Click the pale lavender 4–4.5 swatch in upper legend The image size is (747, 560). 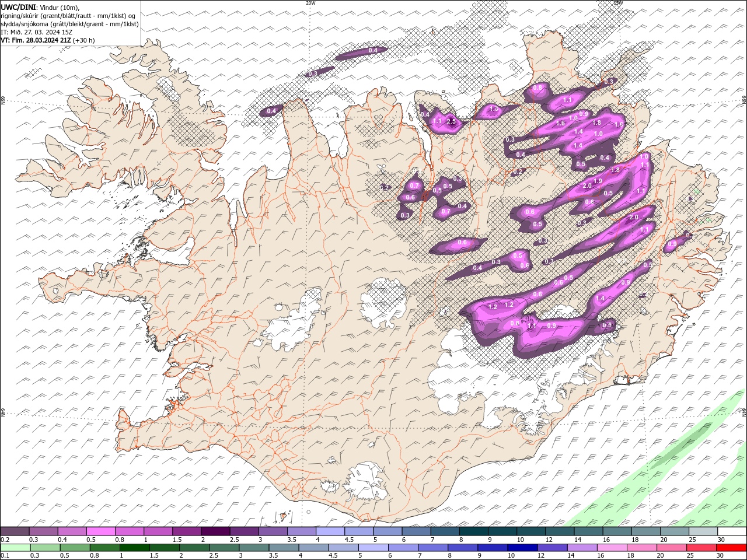[330, 531]
